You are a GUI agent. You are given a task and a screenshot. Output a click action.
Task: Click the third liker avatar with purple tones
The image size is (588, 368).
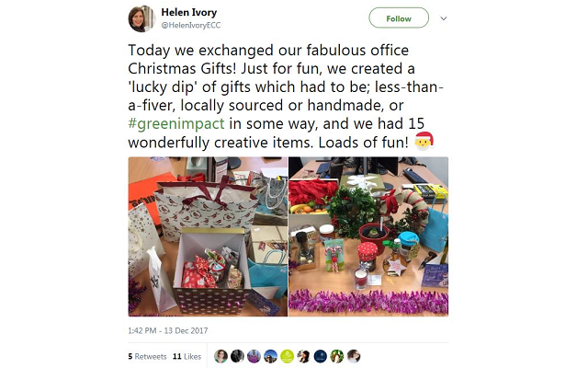click(x=254, y=356)
